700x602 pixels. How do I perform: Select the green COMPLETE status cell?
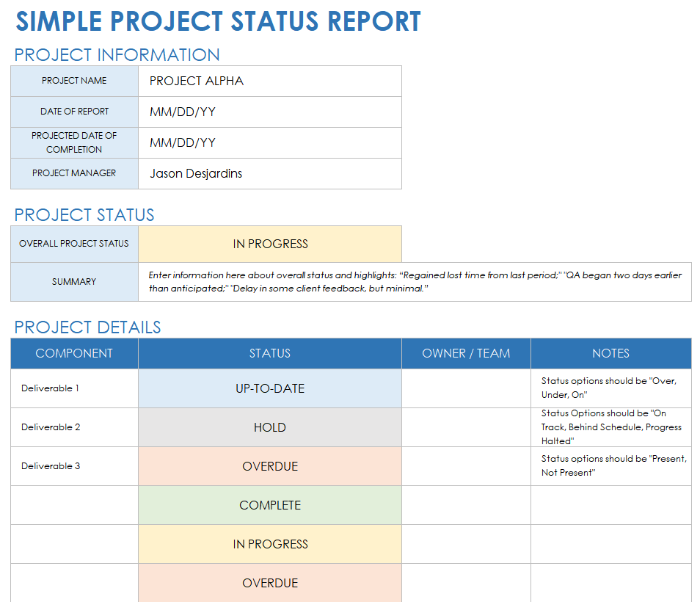[x=269, y=505]
